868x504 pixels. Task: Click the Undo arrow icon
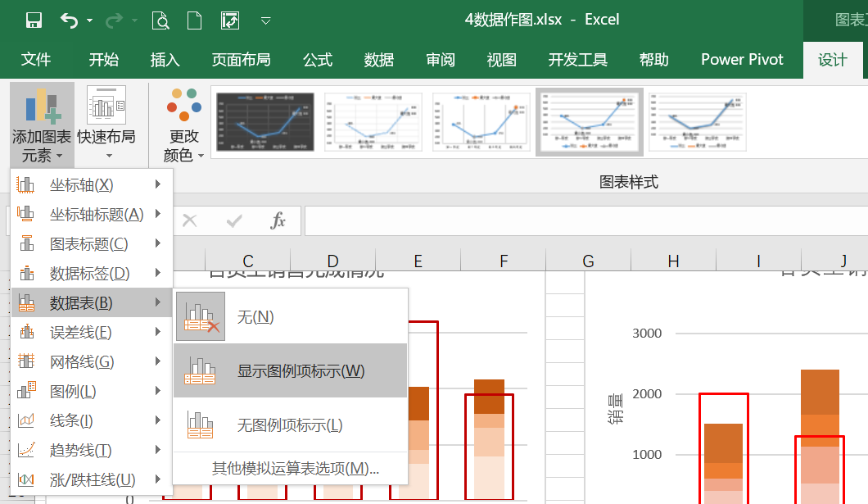click(70, 20)
